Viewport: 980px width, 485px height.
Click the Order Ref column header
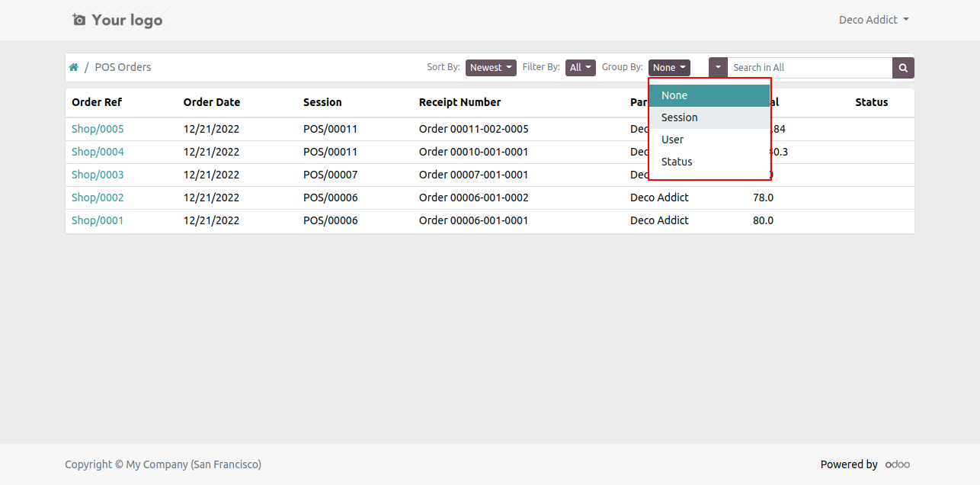97,102
